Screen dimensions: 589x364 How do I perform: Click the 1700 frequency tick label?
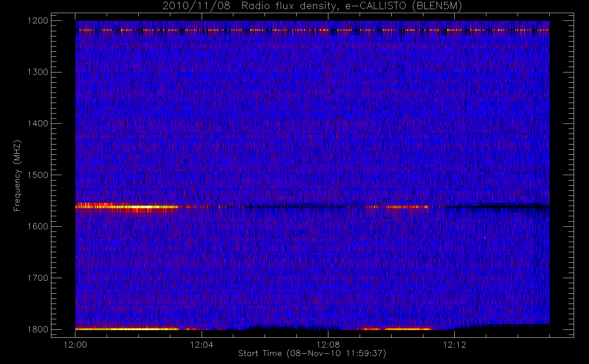tap(38, 278)
